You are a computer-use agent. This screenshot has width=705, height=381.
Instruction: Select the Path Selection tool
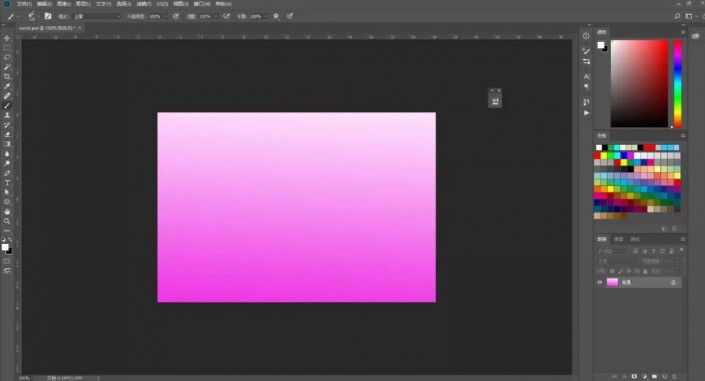[x=7, y=192]
